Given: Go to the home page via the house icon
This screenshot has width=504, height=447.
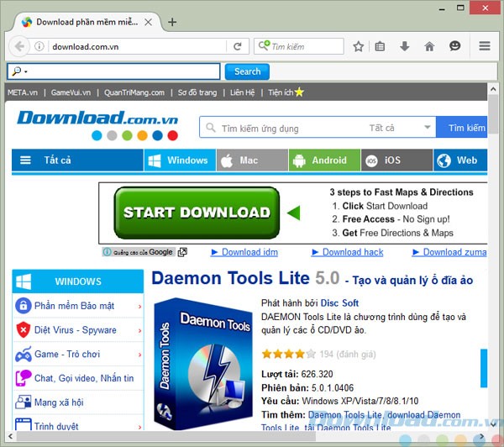Looking at the screenshot, I should [x=429, y=46].
